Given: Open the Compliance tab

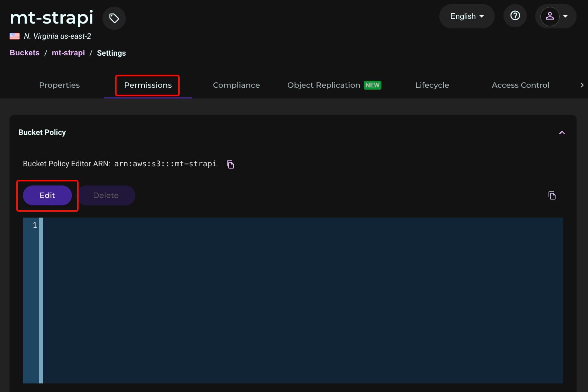Looking at the screenshot, I should coord(236,85).
